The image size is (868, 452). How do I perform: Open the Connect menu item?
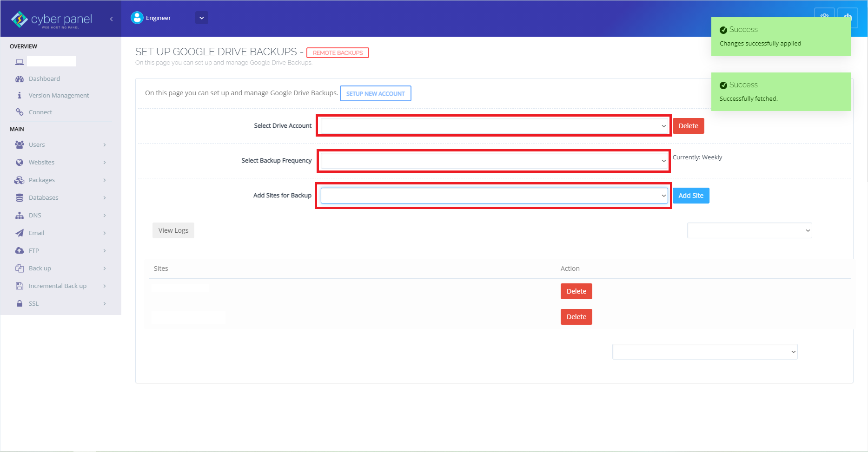pyautogui.click(x=40, y=112)
